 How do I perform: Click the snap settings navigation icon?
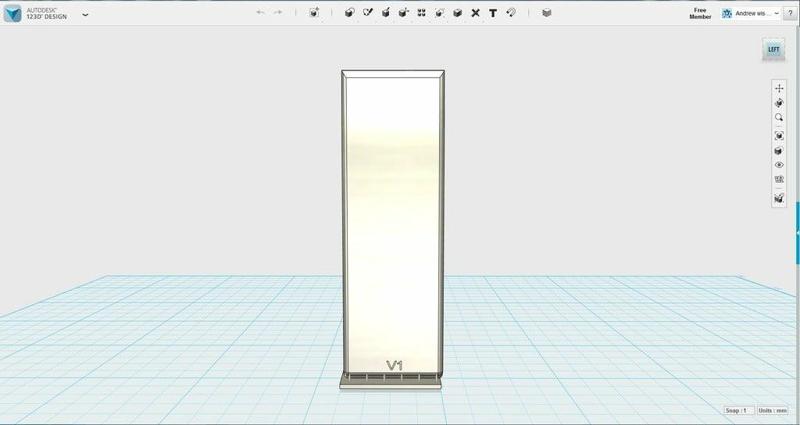pos(779,198)
